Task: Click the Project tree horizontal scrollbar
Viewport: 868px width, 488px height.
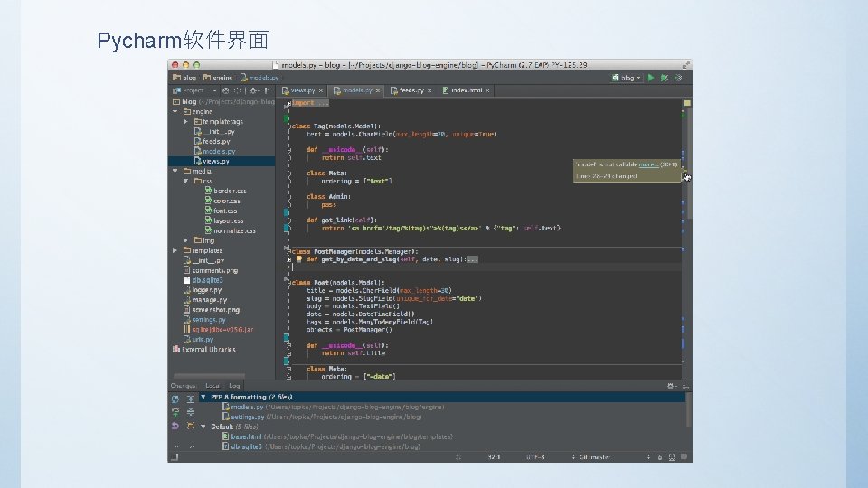Action: 210,376
